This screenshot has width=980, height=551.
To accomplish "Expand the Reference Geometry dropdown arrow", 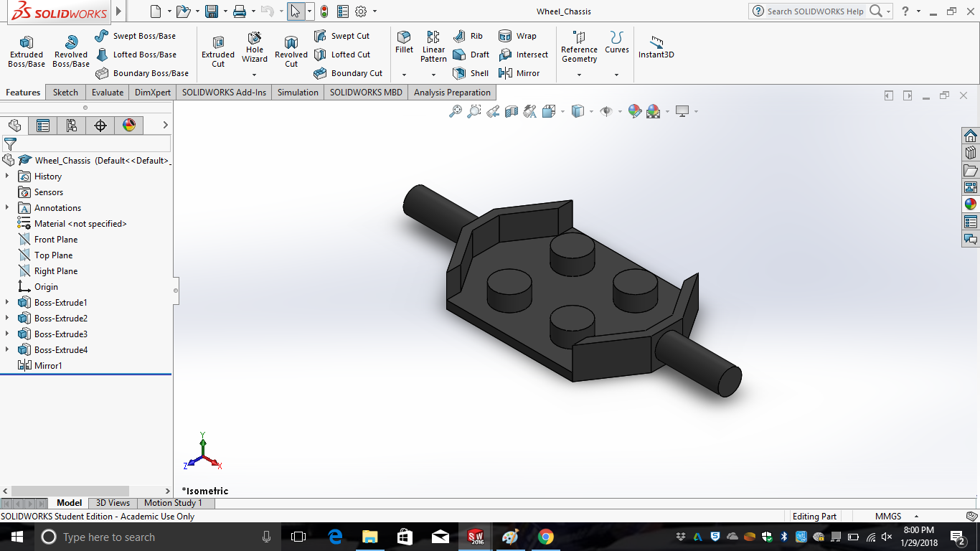I will 579,75.
